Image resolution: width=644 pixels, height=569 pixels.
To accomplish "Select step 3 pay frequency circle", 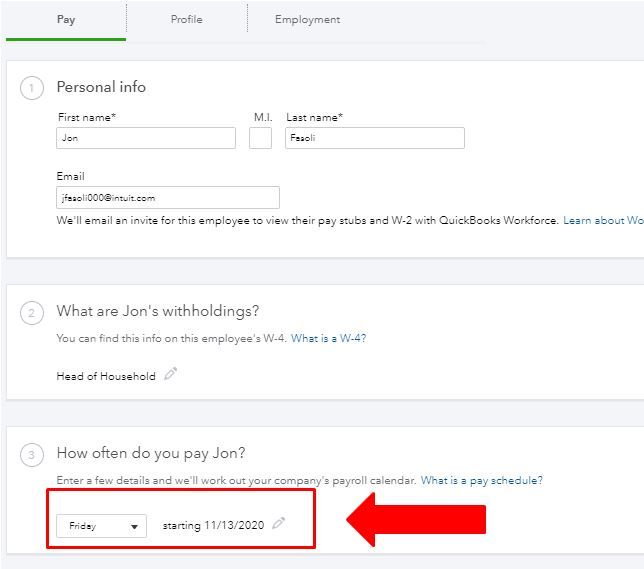I will coord(32,455).
